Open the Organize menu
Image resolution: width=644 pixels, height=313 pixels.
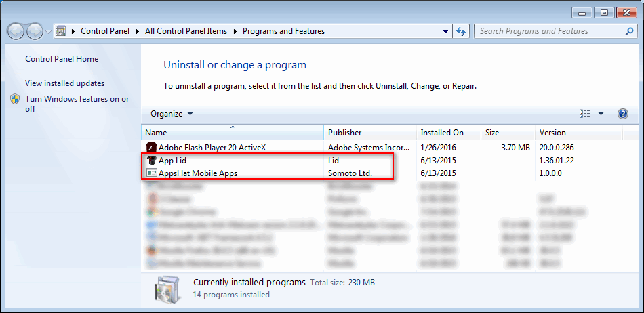(x=172, y=114)
